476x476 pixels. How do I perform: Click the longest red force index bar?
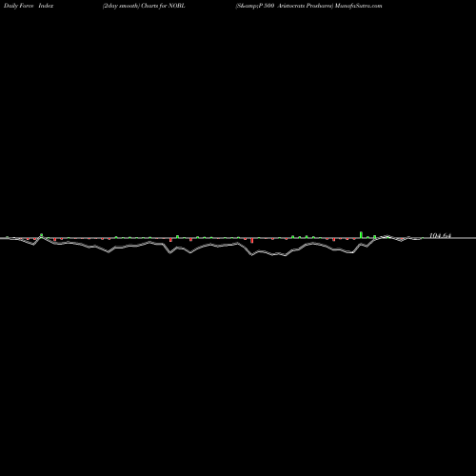coord(252,240)
